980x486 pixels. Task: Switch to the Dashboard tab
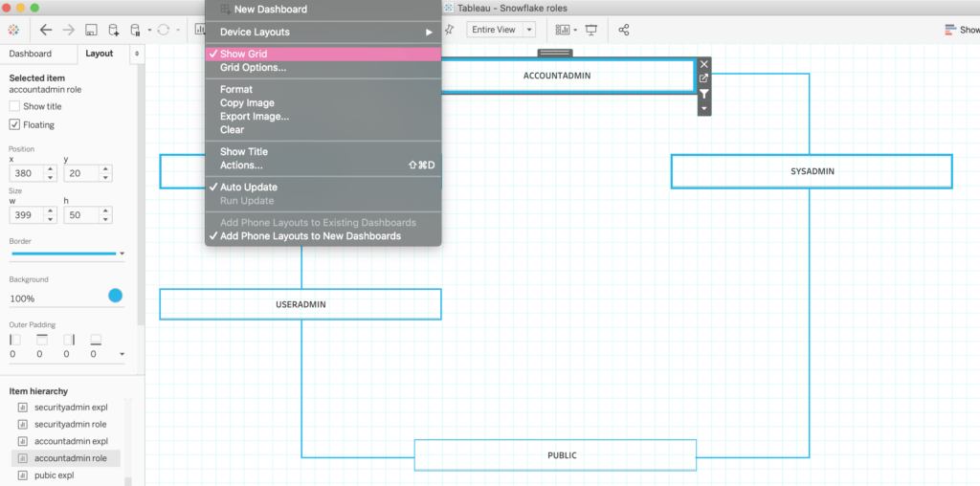coord(31,54)
